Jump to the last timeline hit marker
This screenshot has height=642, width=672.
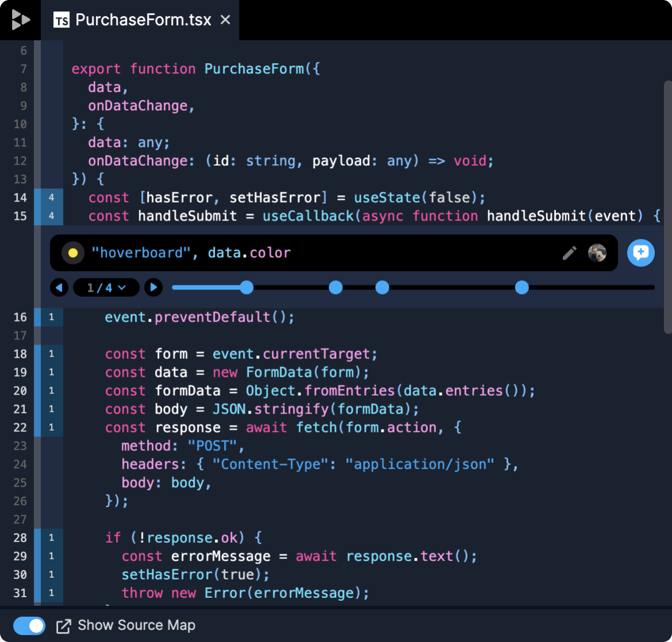[522, 287]
